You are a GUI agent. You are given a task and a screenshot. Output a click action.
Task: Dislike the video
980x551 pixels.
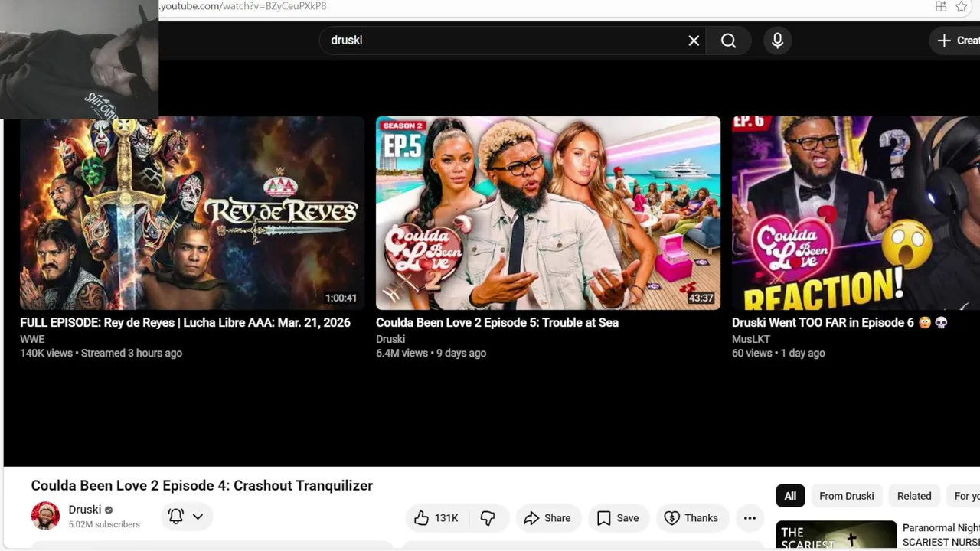[488, 518]
